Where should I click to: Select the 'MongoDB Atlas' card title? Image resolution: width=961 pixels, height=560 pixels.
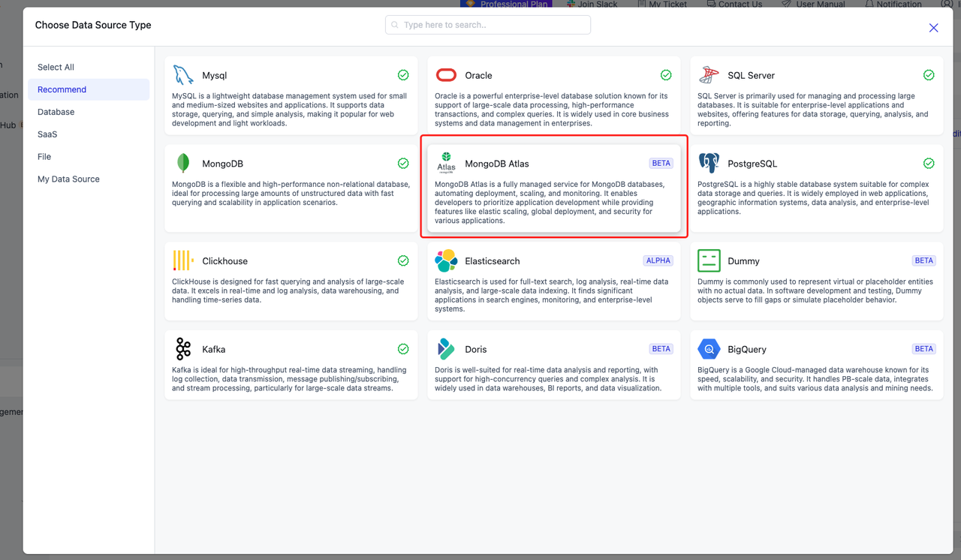click(497, 164)
